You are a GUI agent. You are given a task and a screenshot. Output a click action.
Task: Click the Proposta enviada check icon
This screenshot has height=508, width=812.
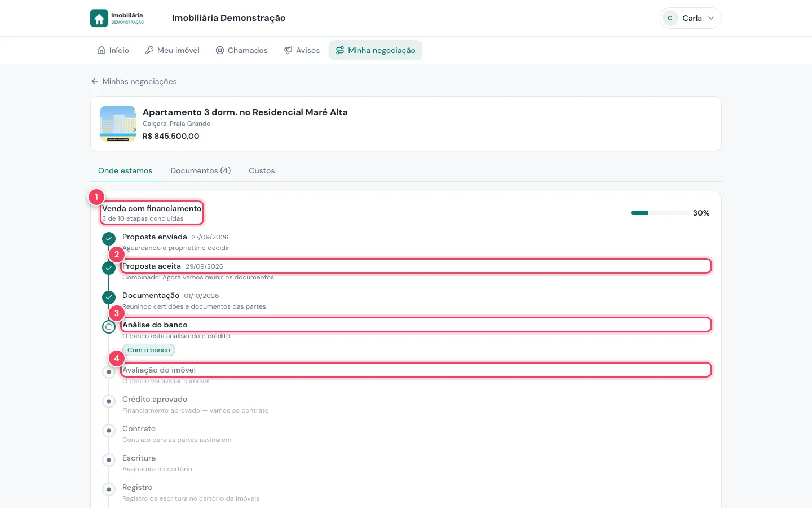click(109, 238)
